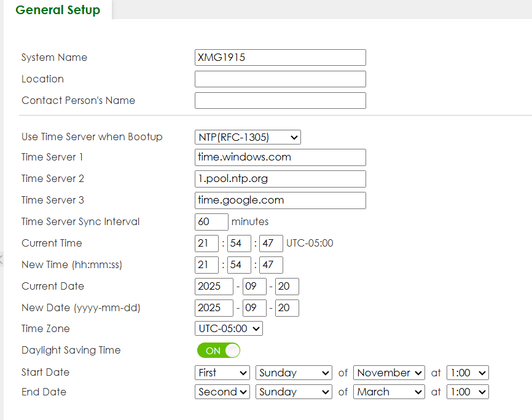The width and height of the screenshot is (532, 420).
Task: Click the minutes label after sync interval
Action: click(250, 222)
